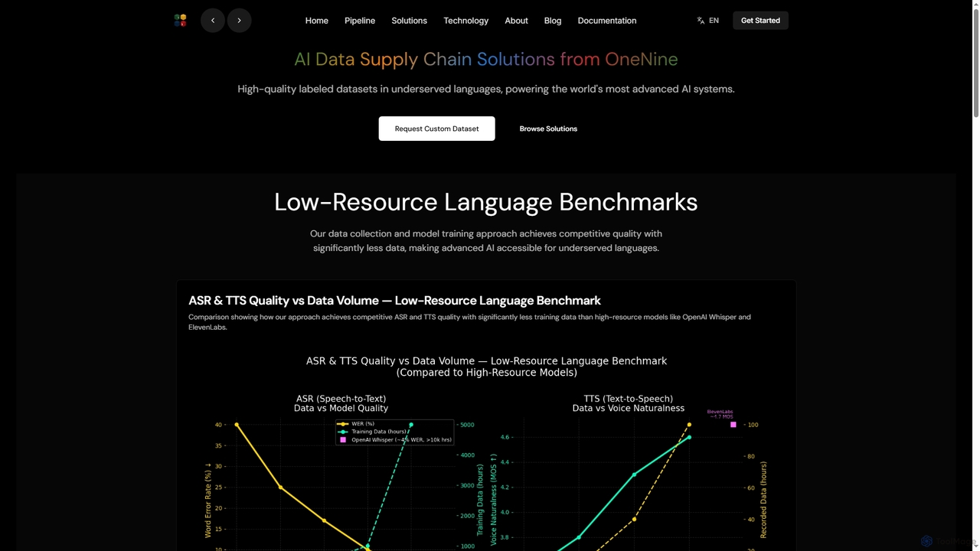Open the Pipeline nav item
980x551 pixels.
coord(360,21)
